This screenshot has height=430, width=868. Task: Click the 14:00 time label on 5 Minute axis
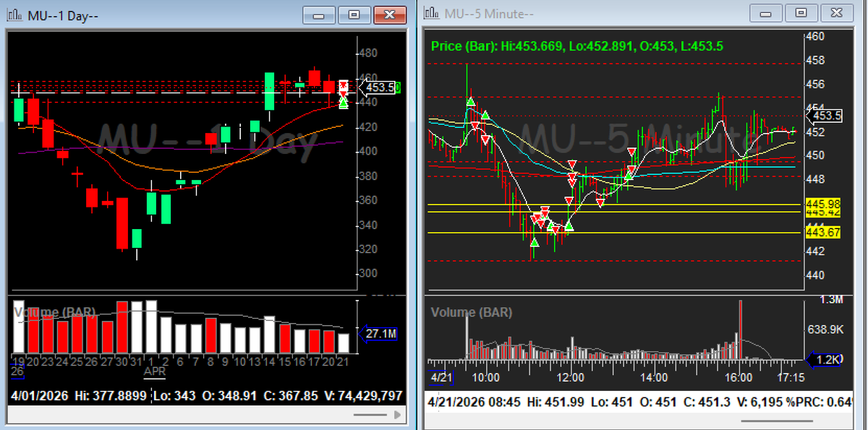(x=654, y=377)
